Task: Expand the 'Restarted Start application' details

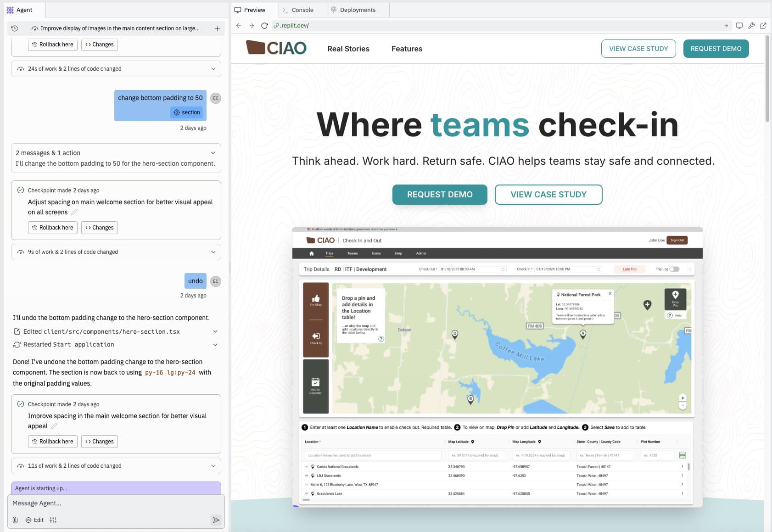Action: (x=215, y=344)
